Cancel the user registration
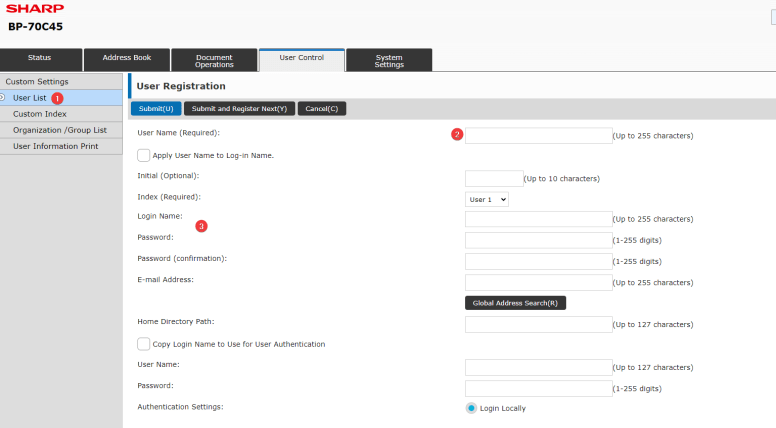Image resolution: width=776 pixels, height=428 pixels. coord(321,109)
